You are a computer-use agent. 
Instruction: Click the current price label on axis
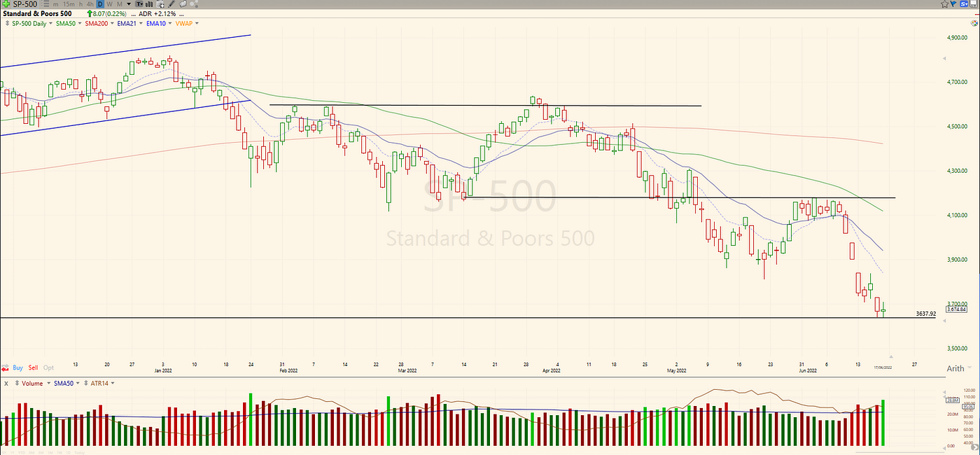tap(956, 309)
